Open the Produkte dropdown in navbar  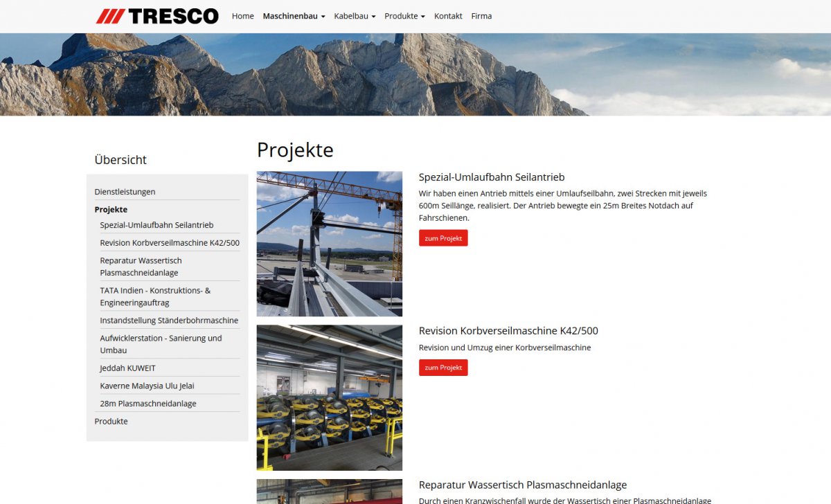tap(404, 16)
